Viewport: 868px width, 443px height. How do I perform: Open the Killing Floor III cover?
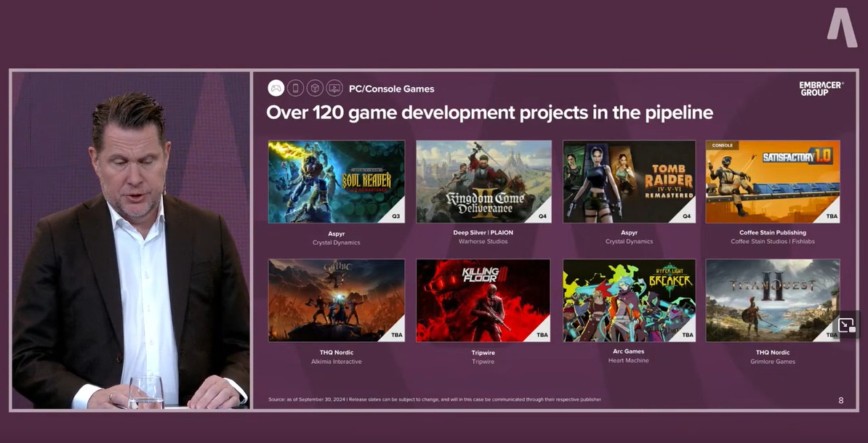coord(483,301)
